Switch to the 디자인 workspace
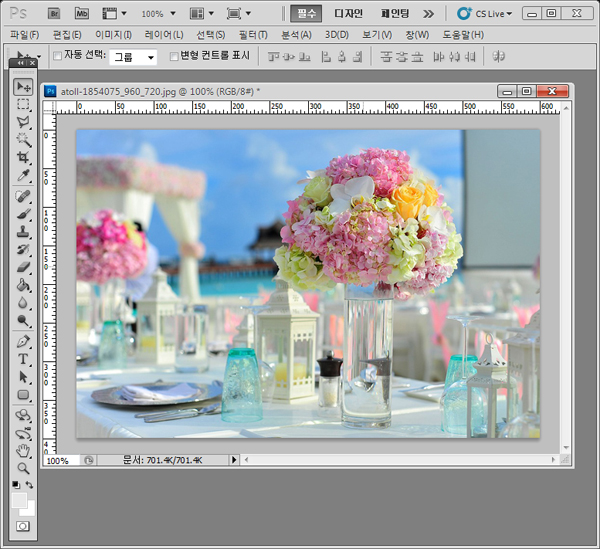The image size is (600, 549). click(x=347, y=14)
